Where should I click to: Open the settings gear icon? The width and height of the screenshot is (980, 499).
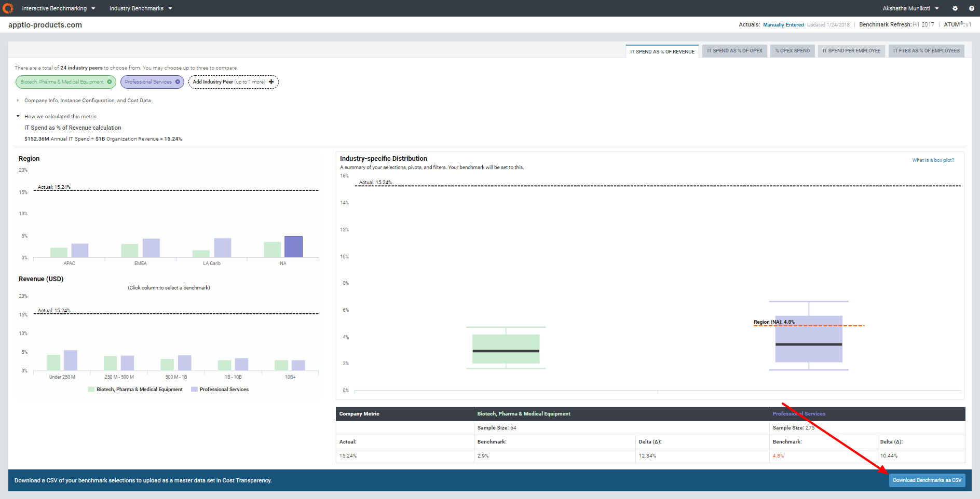pos(955,8)
